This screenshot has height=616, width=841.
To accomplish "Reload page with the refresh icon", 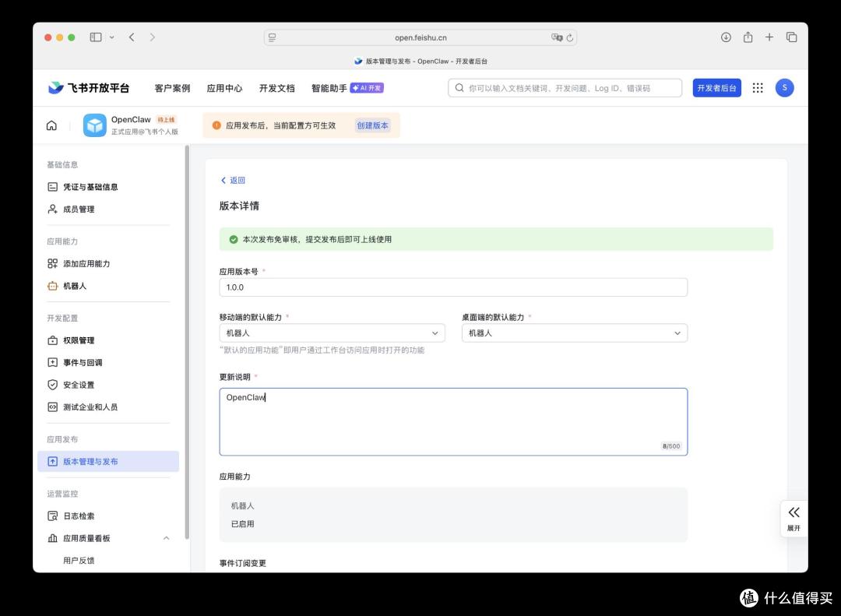I will 569,37.
